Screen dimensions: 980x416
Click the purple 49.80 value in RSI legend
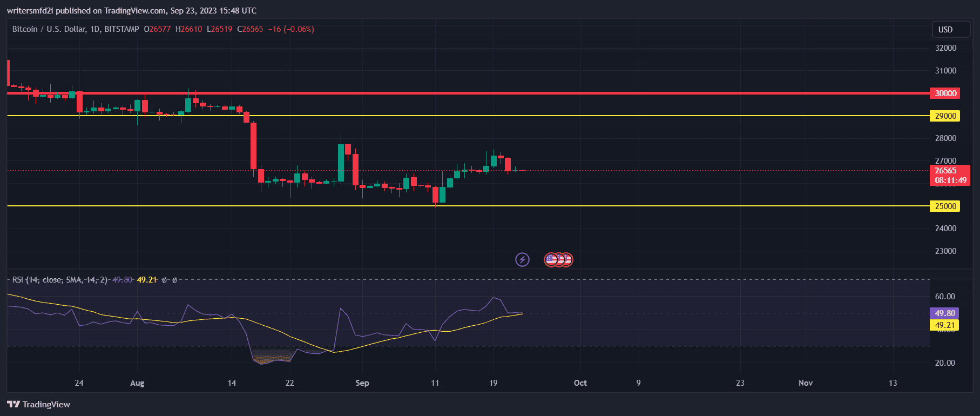(122, 280)
